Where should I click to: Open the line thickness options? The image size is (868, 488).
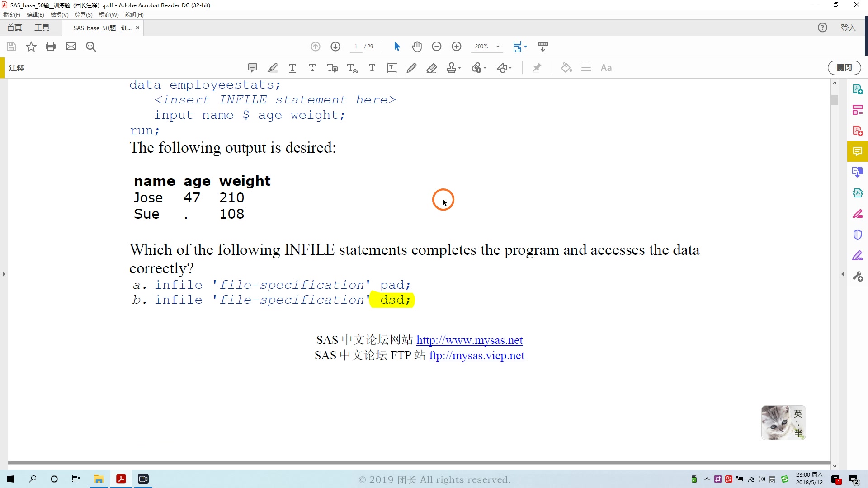tap(586, 68)
